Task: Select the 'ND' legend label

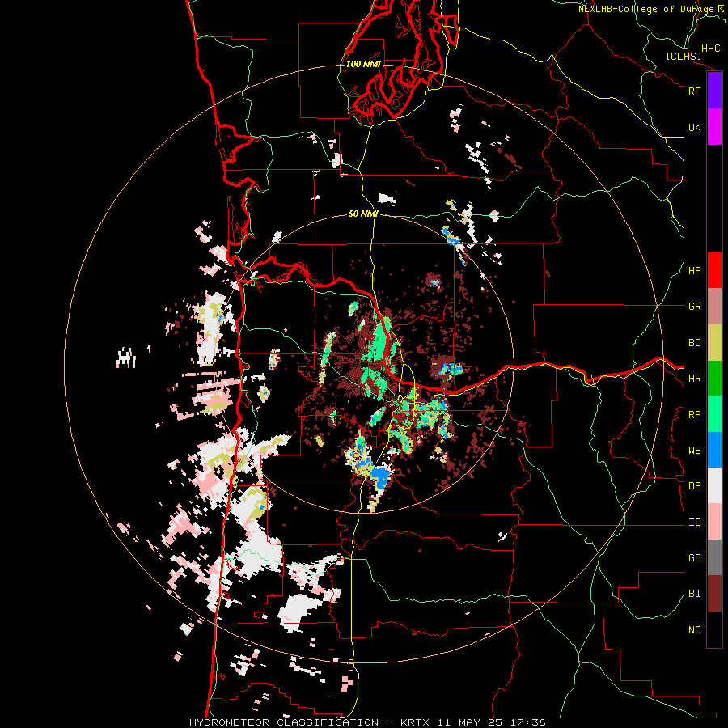Action: (694, 630)
